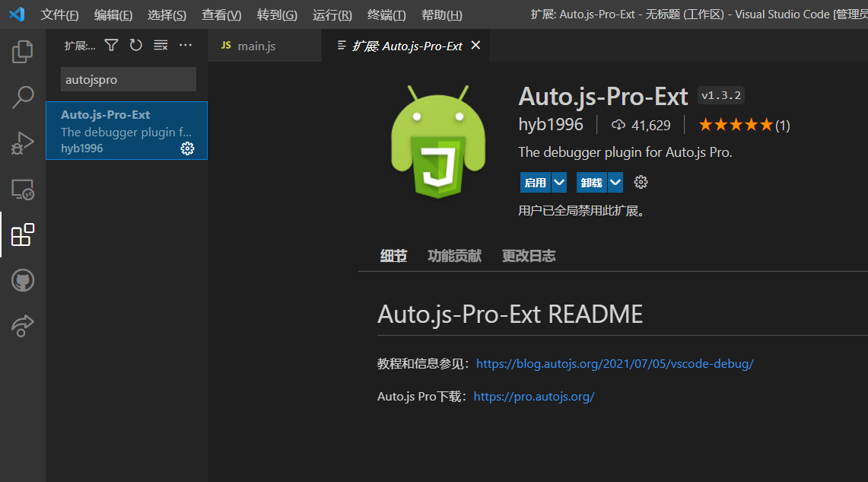Image resolution: width=868 pixels, height=482 pixels.
Task: Open the blog.autojs.org vscode-debug link
Action: (615, 364)
